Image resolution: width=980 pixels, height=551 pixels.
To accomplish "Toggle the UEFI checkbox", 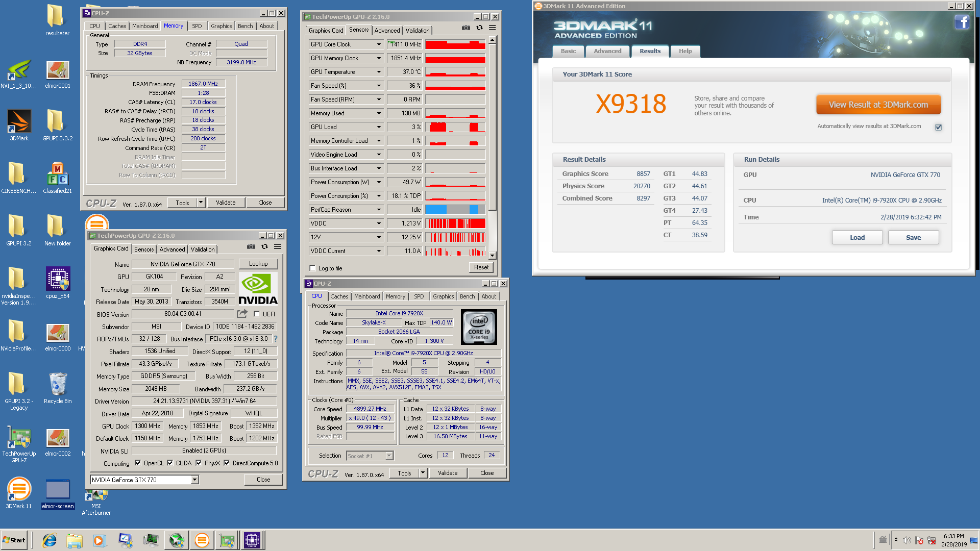I will (x=257, y=314).
